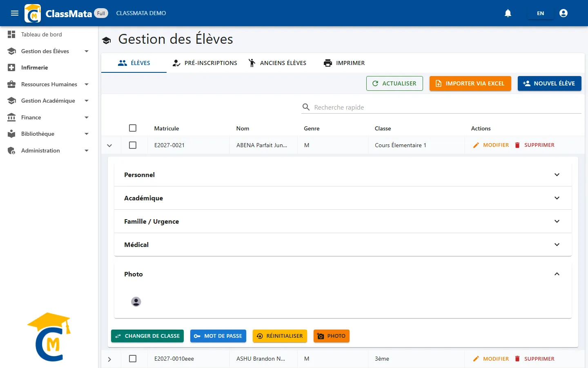Expand the Famille / Urgence section

[343, 221]
